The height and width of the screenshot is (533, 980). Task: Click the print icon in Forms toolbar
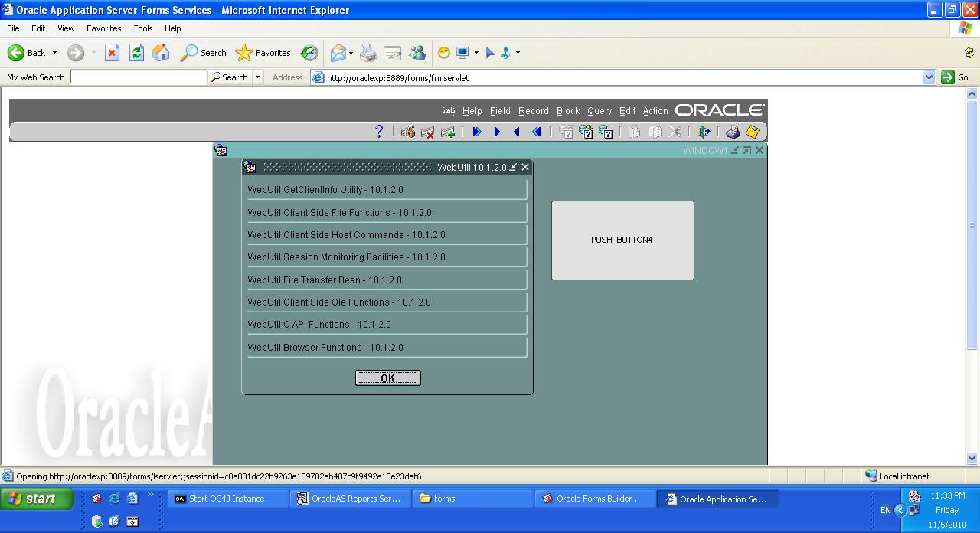coord(733,132)
